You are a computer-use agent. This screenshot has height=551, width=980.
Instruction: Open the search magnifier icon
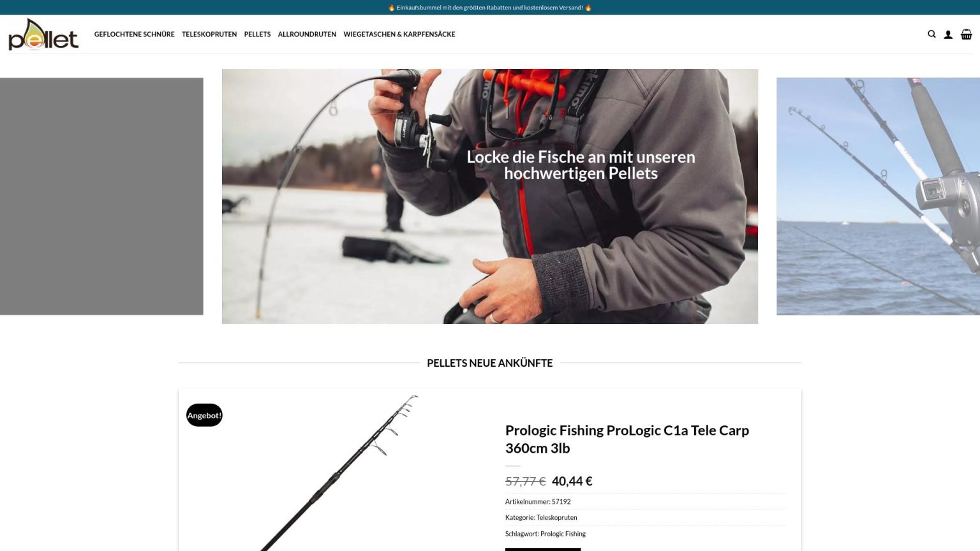coord(932,34)
